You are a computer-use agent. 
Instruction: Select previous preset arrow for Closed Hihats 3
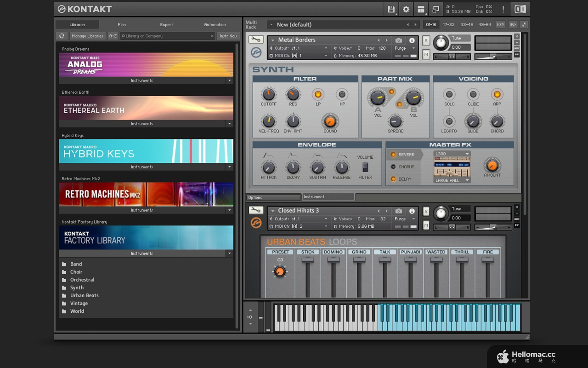[x=379, y=211]
